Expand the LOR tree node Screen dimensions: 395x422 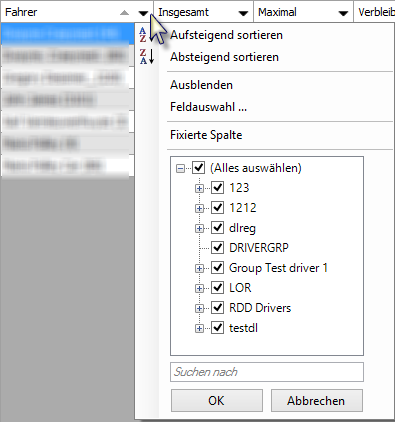199,289
